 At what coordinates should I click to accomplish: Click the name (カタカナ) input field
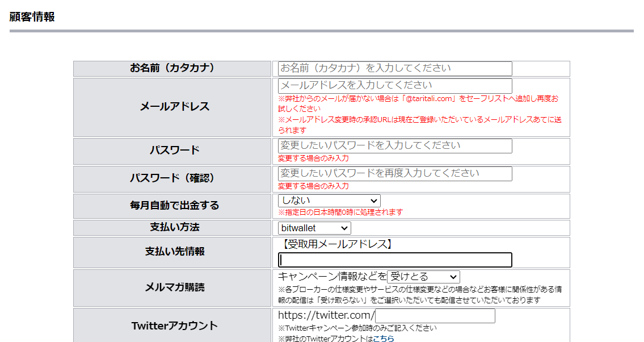click(394, 69)
